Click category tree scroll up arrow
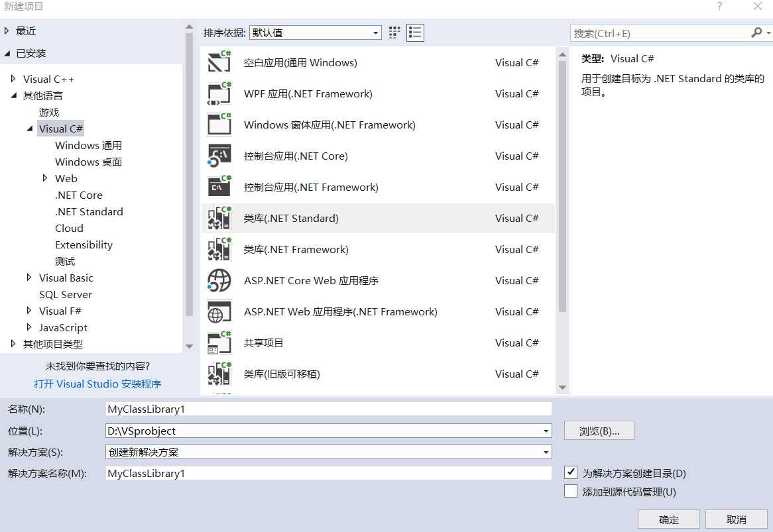This screenshot has height=532, width=773. [x=190, y=27]
